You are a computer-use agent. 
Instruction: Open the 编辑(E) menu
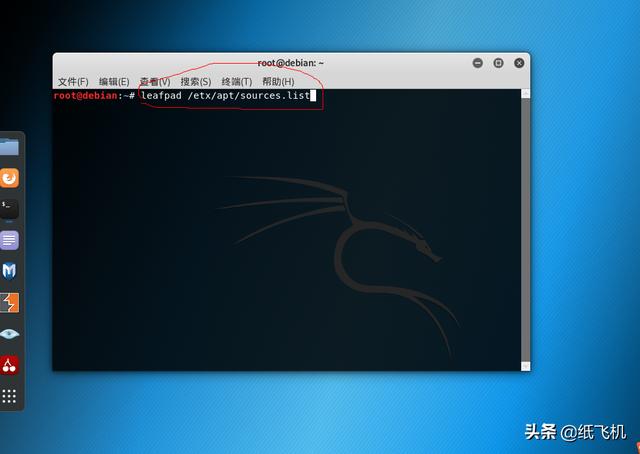click(x=114, y=82)
